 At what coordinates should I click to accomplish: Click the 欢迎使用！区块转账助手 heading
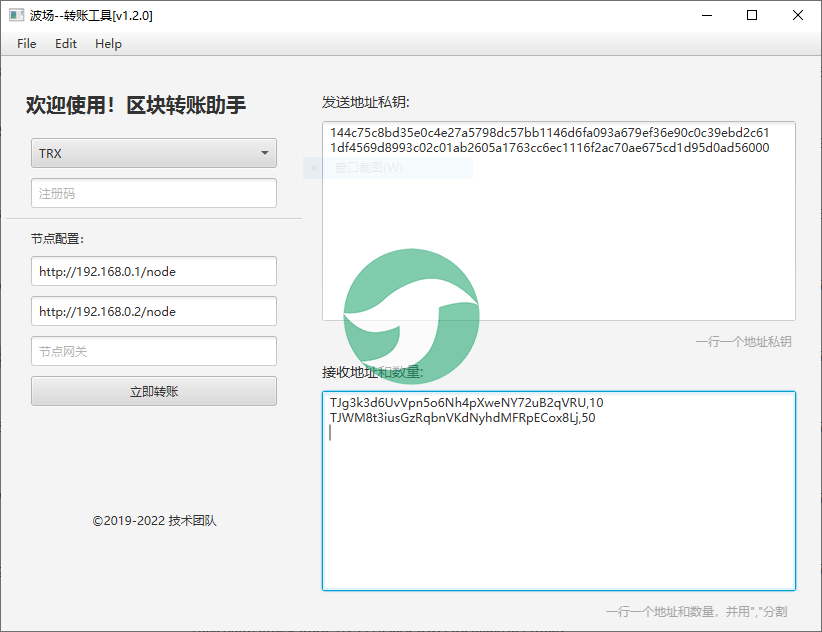[x=136, y=105]
